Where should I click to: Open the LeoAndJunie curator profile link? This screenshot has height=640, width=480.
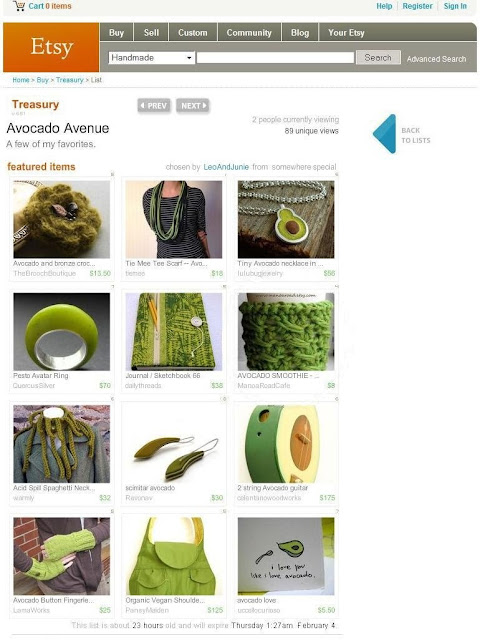click(x=226, y=167)
